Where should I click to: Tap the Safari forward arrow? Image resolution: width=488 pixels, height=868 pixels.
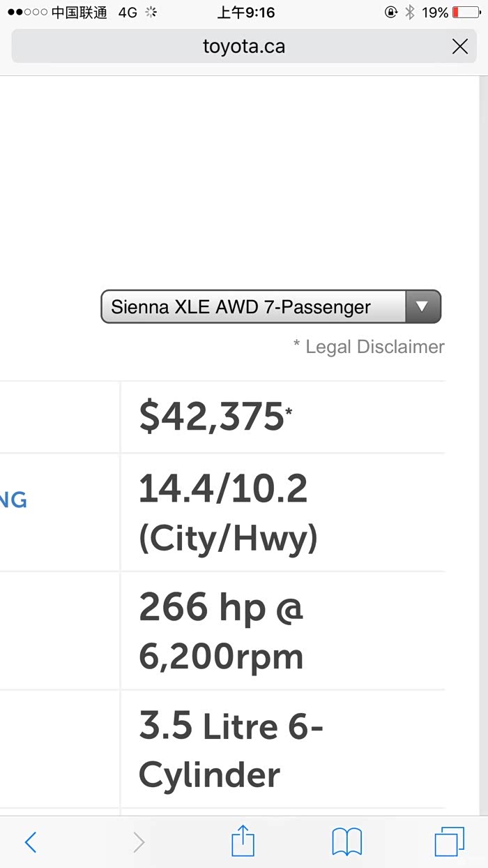coord(139,842)
